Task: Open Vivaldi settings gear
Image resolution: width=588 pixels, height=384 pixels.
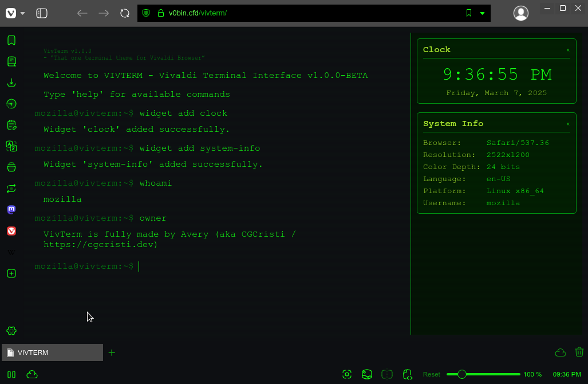Action: click(11, 331)
